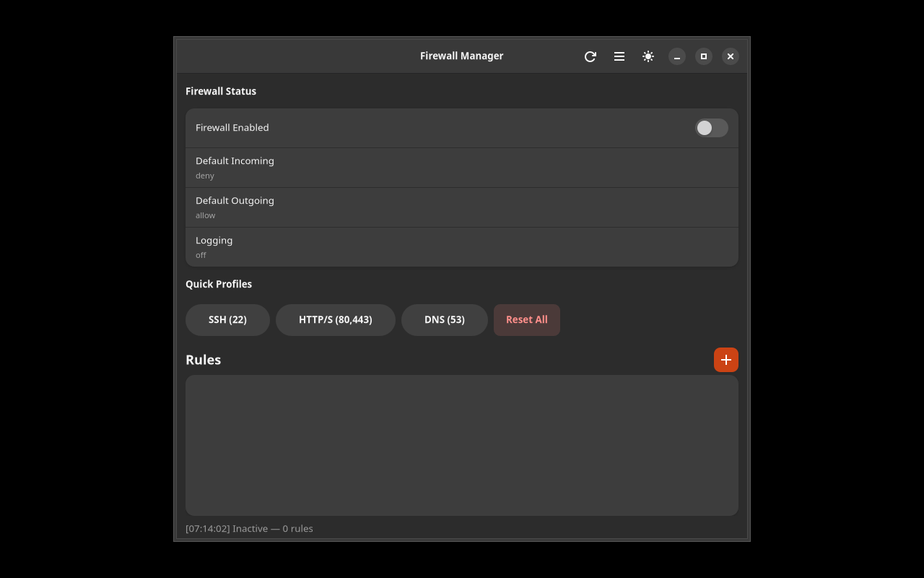Click the refresh icon in the header bar

coord(590,56)
